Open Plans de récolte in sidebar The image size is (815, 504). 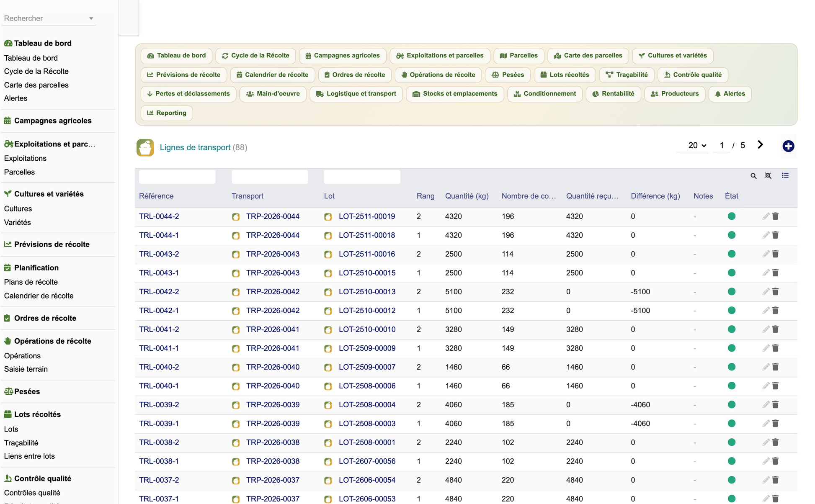[31, 282]
